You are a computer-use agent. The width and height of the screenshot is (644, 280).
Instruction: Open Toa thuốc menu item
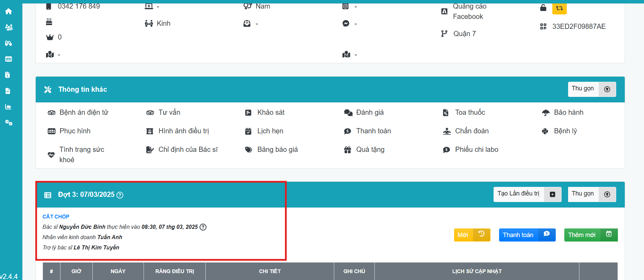tap(470, 113)
